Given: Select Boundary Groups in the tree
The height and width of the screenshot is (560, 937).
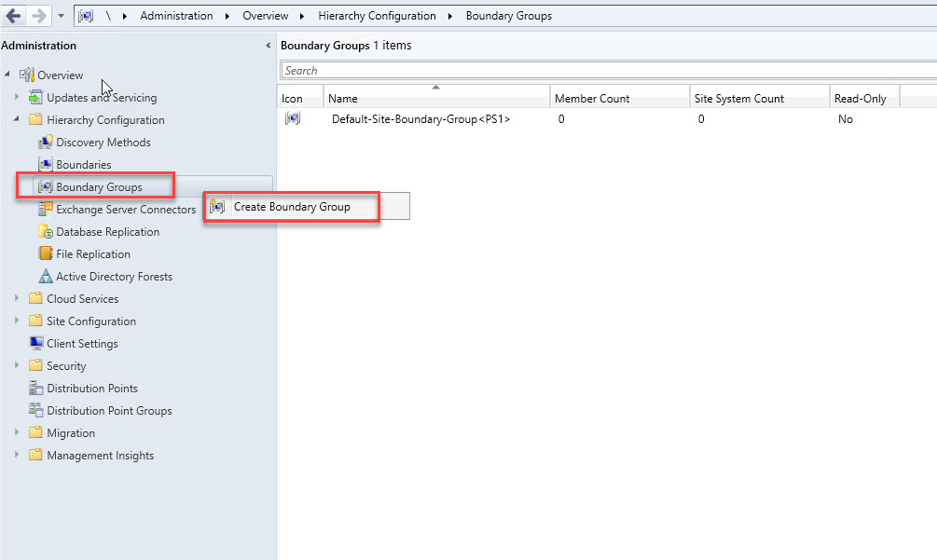Looking at the screenshot, I should click(99, 187).
